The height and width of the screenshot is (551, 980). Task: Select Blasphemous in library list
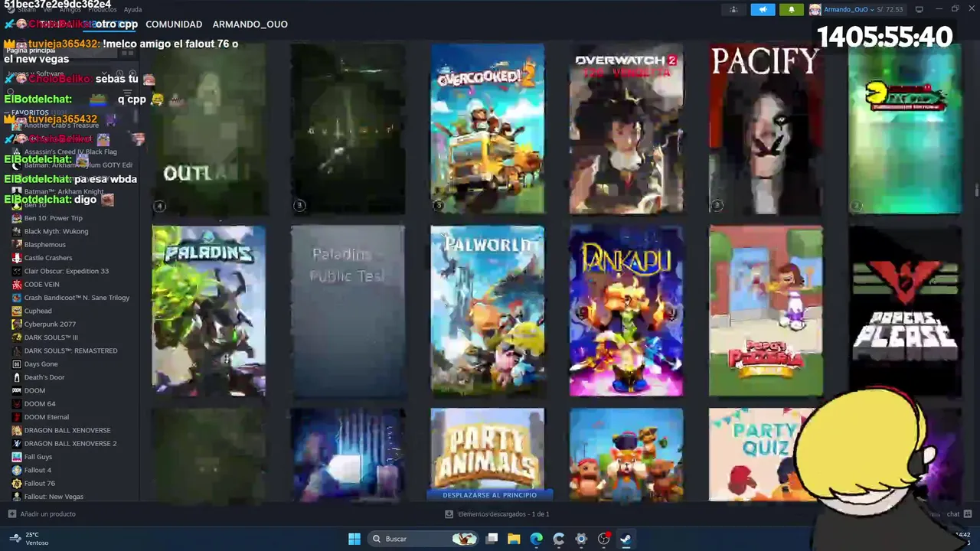coord(44,245)
